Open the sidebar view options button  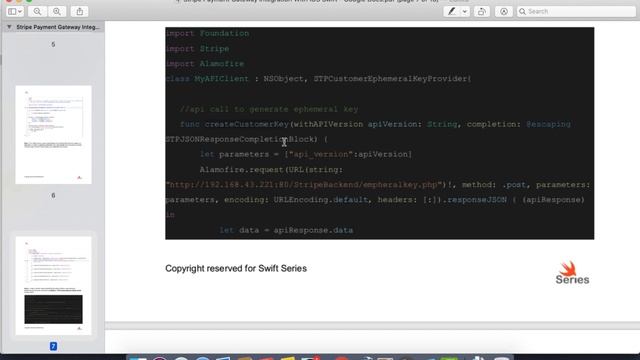point(15,11)
